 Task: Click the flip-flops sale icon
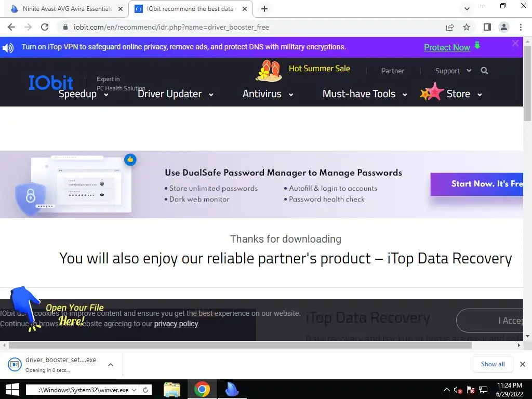click(269, 71)
